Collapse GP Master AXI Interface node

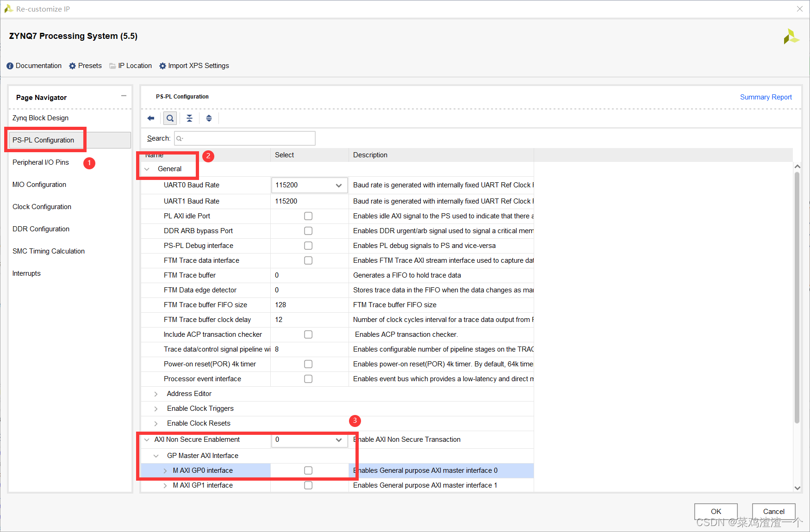[x=156, y=456]
